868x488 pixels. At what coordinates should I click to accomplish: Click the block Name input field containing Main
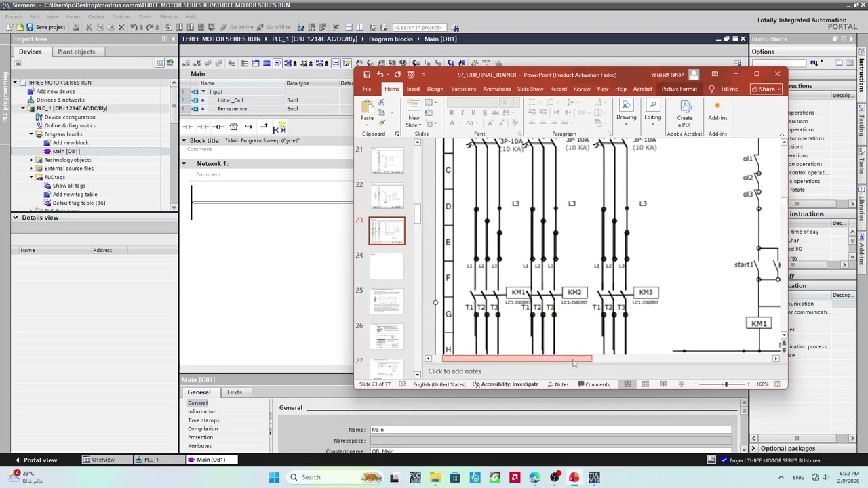tap(550, 430)
